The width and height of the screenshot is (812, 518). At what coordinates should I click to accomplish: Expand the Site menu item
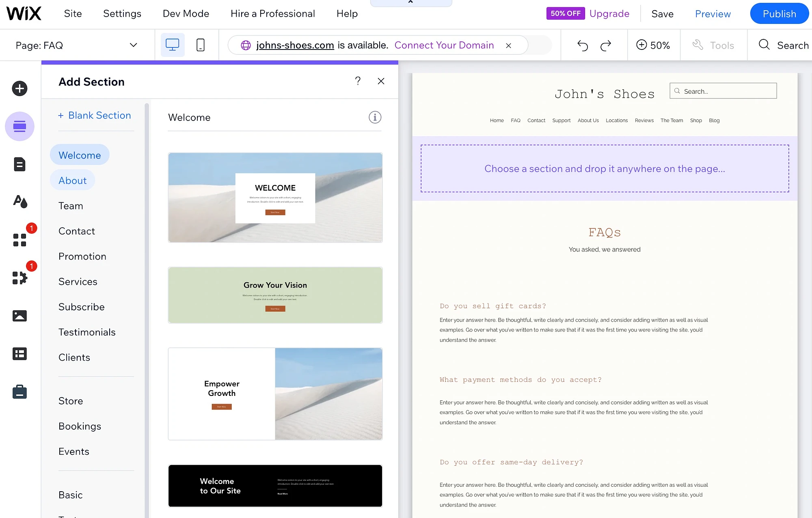[71, 13]
